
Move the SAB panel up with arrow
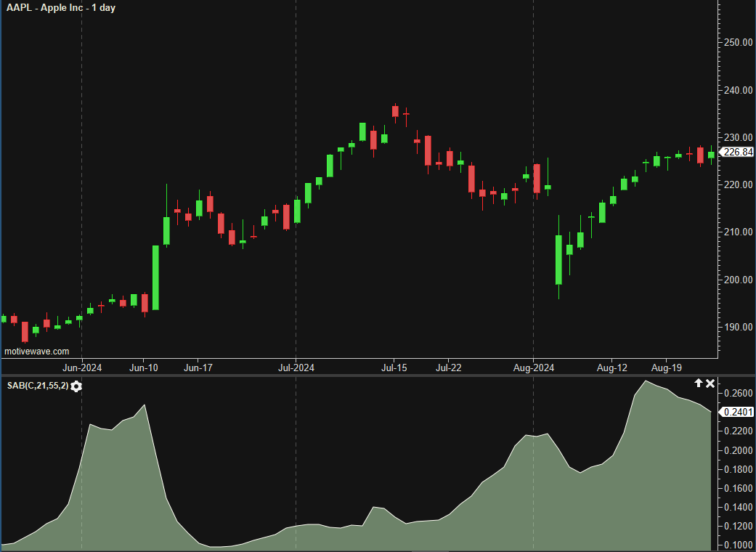click(699, 383)
